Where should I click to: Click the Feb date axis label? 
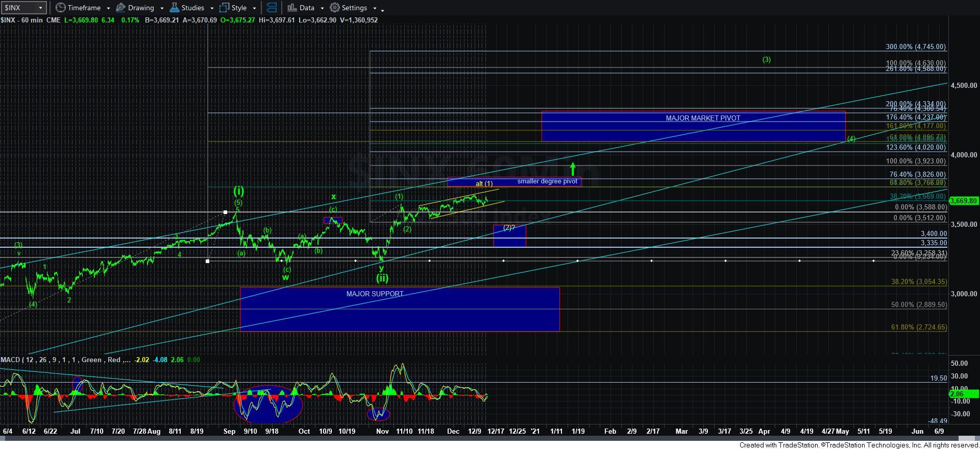pyautogui.click(x=610, y=431)
